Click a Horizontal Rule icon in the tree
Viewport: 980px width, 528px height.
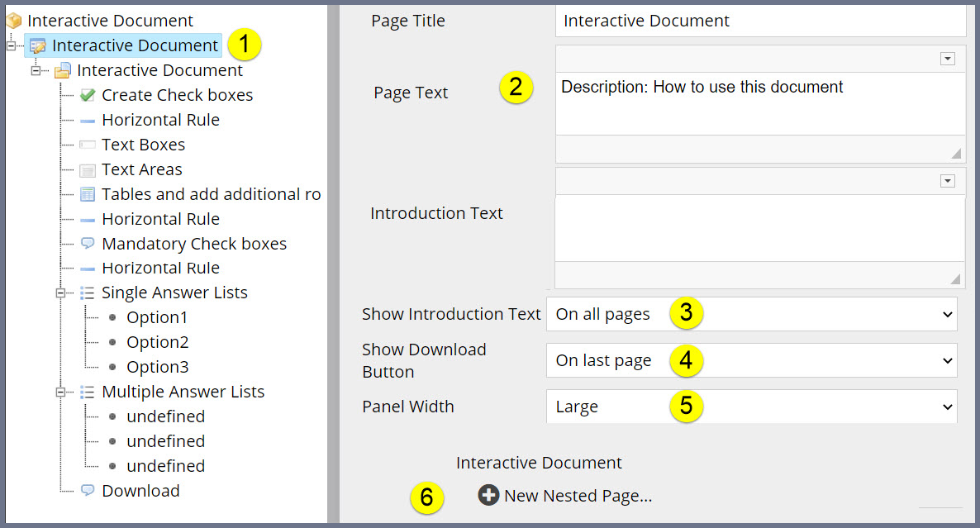(87, 119)
